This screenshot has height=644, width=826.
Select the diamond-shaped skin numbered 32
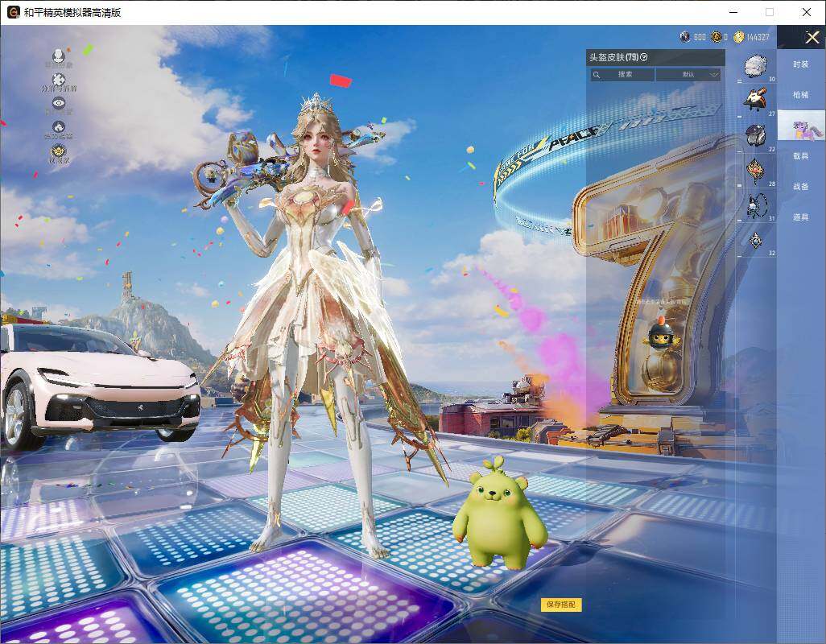756,241
